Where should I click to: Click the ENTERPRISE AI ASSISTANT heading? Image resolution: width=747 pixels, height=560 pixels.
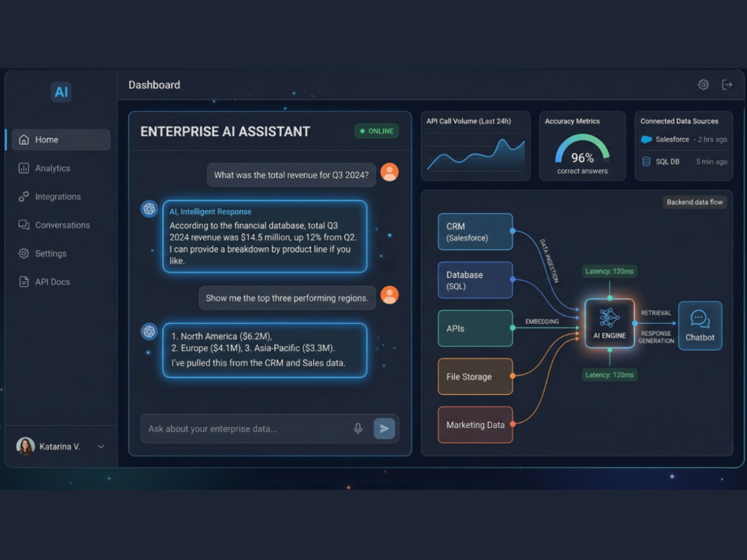225,131
